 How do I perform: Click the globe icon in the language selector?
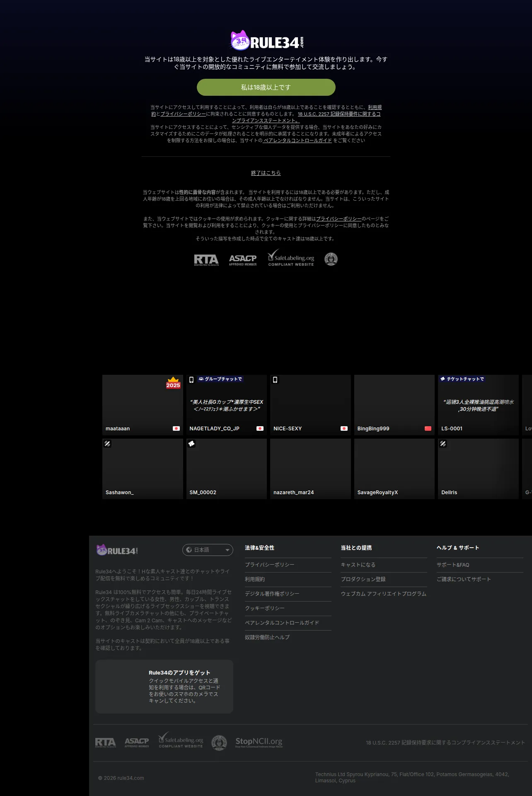coord(189,550)
